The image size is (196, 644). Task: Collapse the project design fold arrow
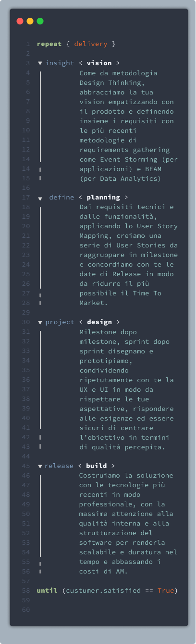40,322
